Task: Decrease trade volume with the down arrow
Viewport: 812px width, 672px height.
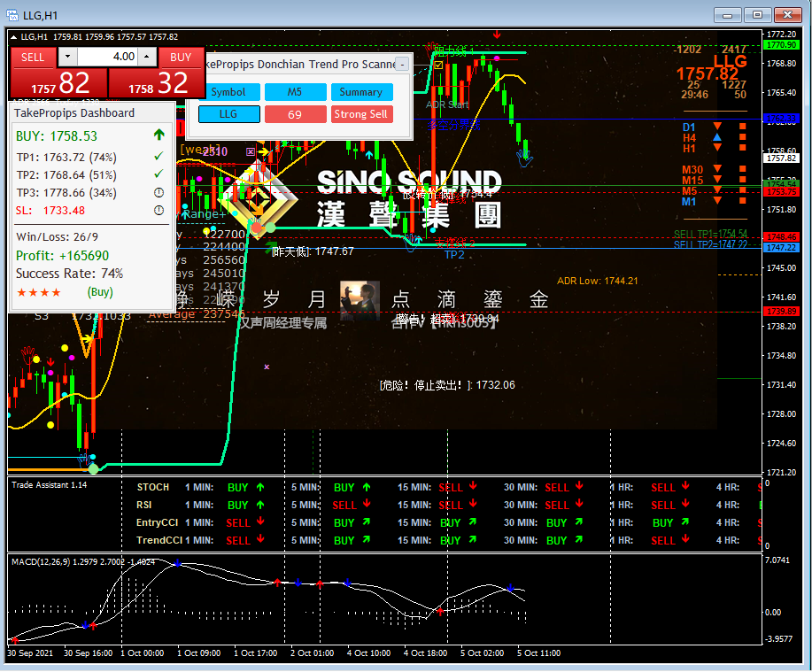Action: point(67,57)
